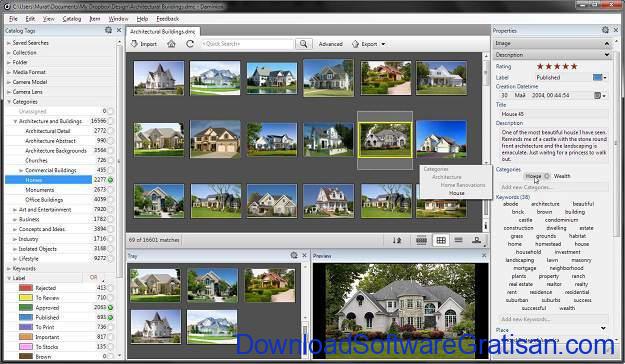Viewport: 625px width, 364px height.
Task: Click the Refresh icon in the toolbar
Action: click(x=190, y=44)
